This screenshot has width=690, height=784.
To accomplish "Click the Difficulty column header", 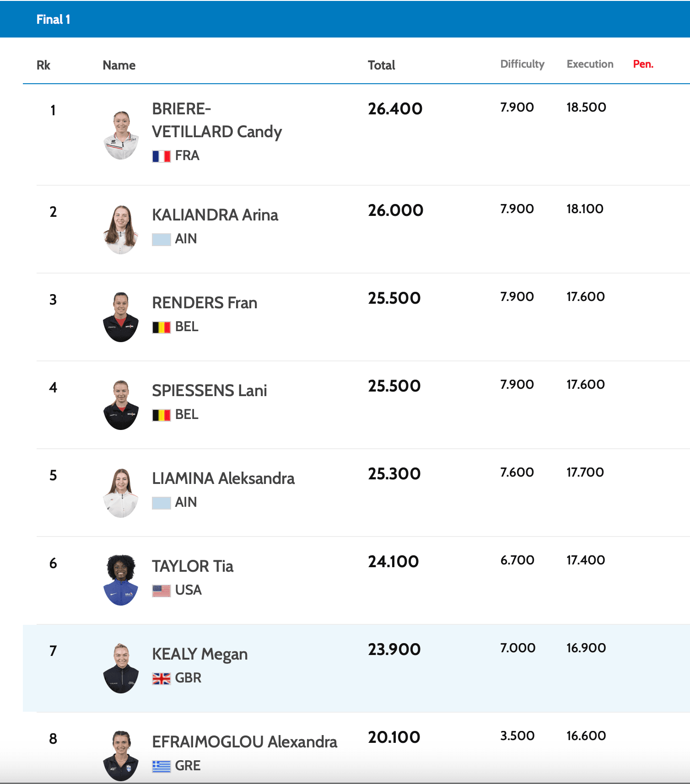I will [x=522, y=64].
